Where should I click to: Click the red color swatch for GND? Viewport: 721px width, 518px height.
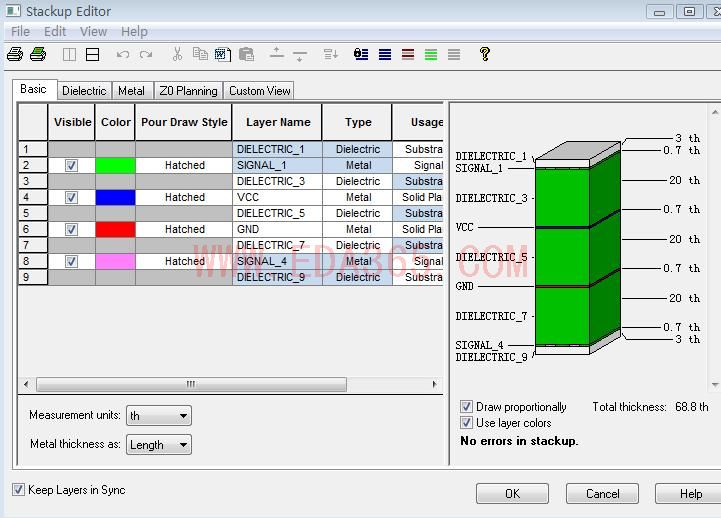(115, 229)
